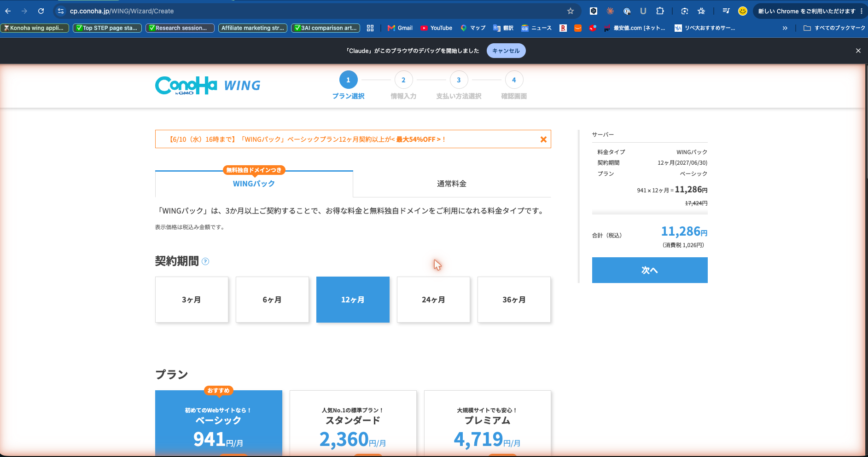Click the Google Lens search icon
Image resolution: width=868 pixels, height=457 pixels.
[x=685, y=11]
